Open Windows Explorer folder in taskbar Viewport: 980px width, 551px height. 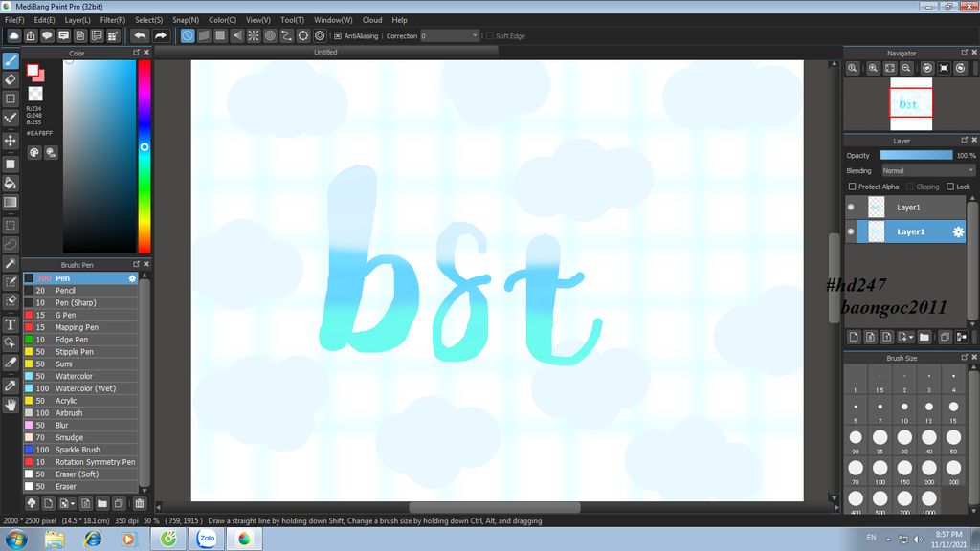(55, 539)
